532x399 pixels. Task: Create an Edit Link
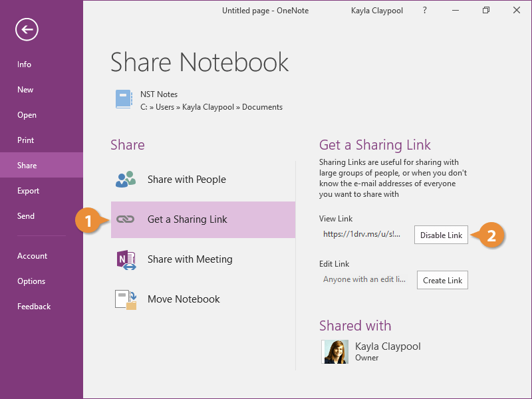[442, 280]
